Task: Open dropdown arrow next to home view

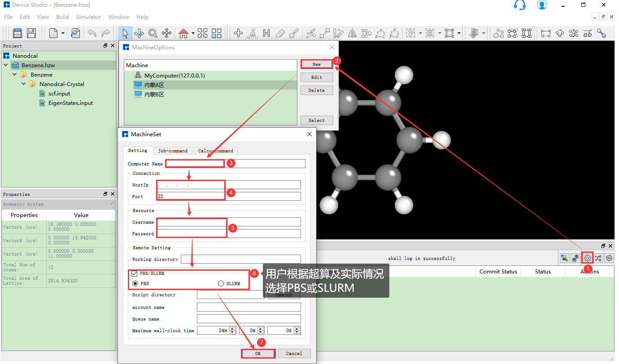Action: coord(193,33)
